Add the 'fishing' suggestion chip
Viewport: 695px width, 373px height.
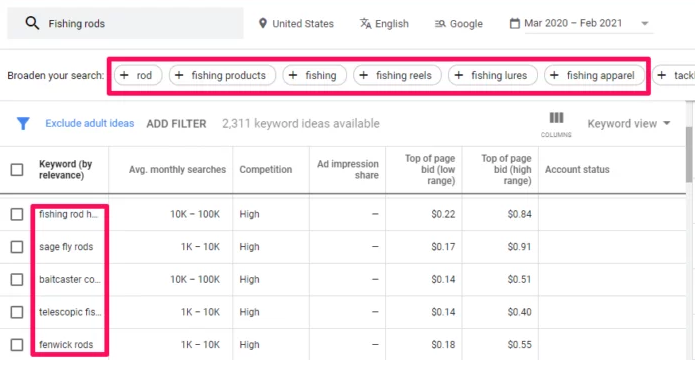click(x=314, y=75)
